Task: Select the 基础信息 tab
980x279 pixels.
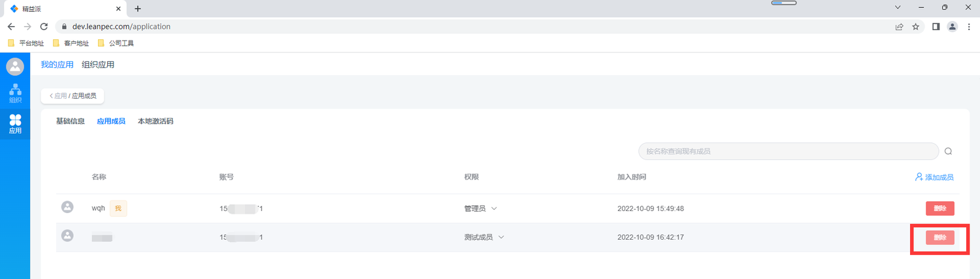Action: 71,122
